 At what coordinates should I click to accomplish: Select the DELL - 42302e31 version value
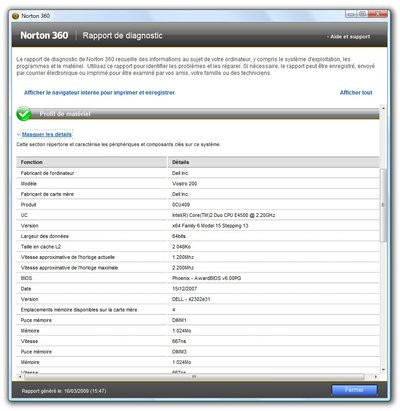coord(191,299)
